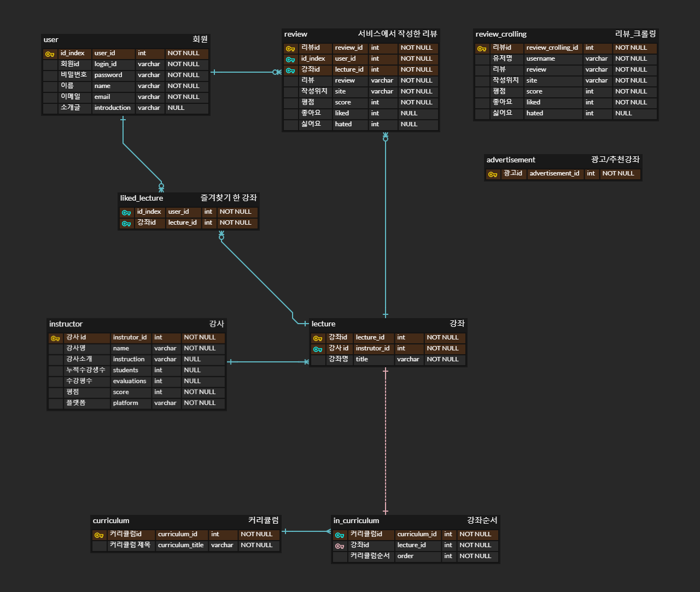The image size is (700, 592).
Task: Click the NULL value on user introduction row
Action: [176, 108]
